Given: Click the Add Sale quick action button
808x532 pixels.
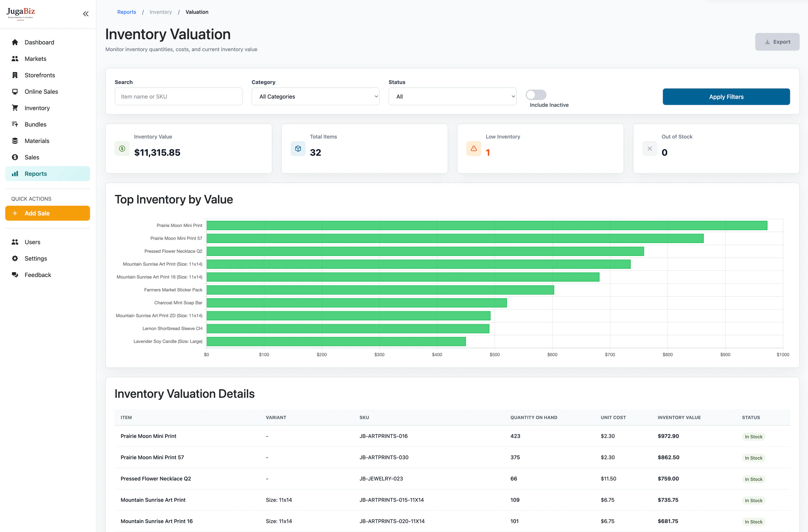Looking at the screenshot, I should coord(47,213).
